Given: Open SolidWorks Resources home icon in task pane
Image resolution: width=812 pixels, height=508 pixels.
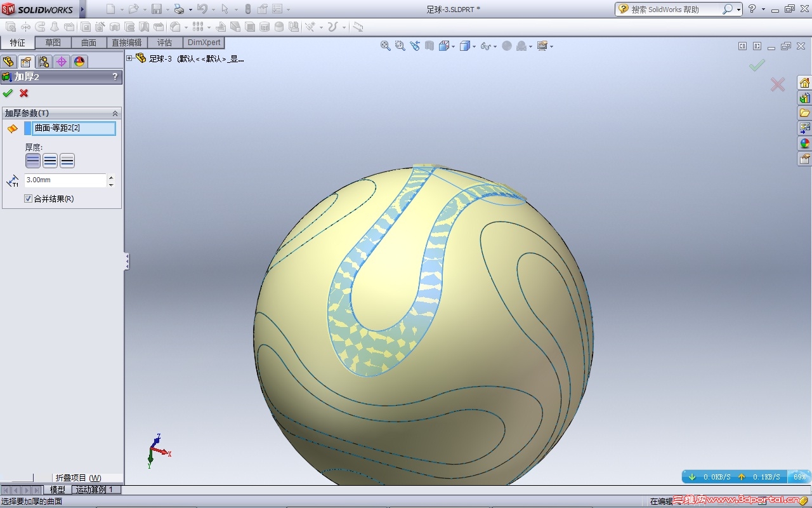Looking at the screenshot, I should click(804, 83).
